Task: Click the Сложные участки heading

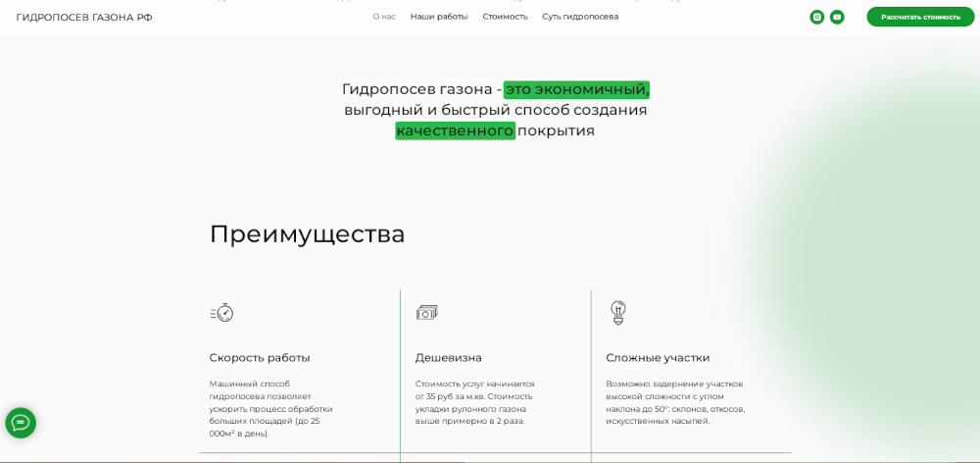Action: tap(658, 358)
